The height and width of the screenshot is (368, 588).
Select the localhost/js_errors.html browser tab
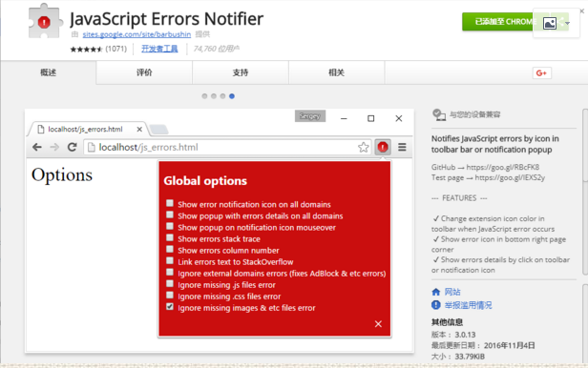coord(87,129)
